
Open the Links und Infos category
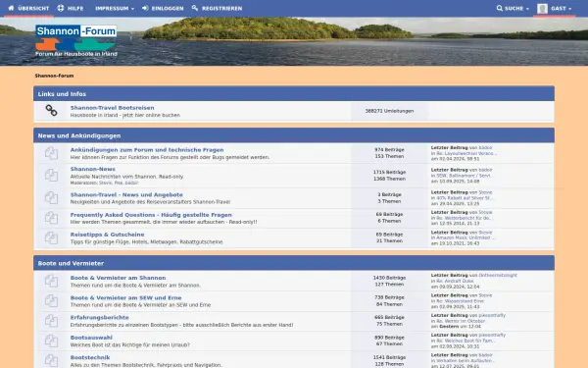[x=62, y=94]
